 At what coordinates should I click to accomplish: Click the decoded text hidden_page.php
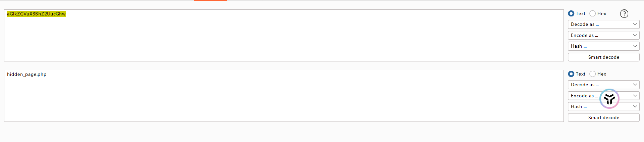click(x=27, y=75)
